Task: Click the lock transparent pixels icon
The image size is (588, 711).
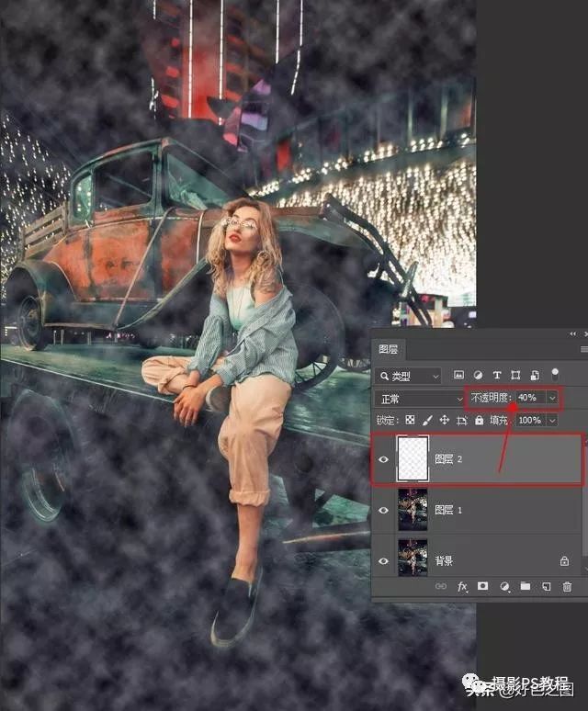Action: pyautogui.click(x=410, y=420)
